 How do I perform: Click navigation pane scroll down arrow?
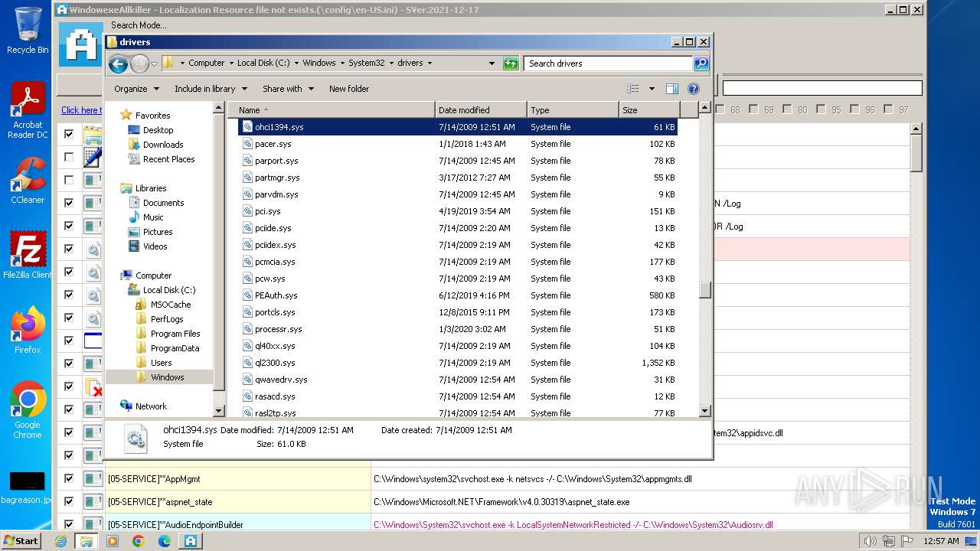218,411
